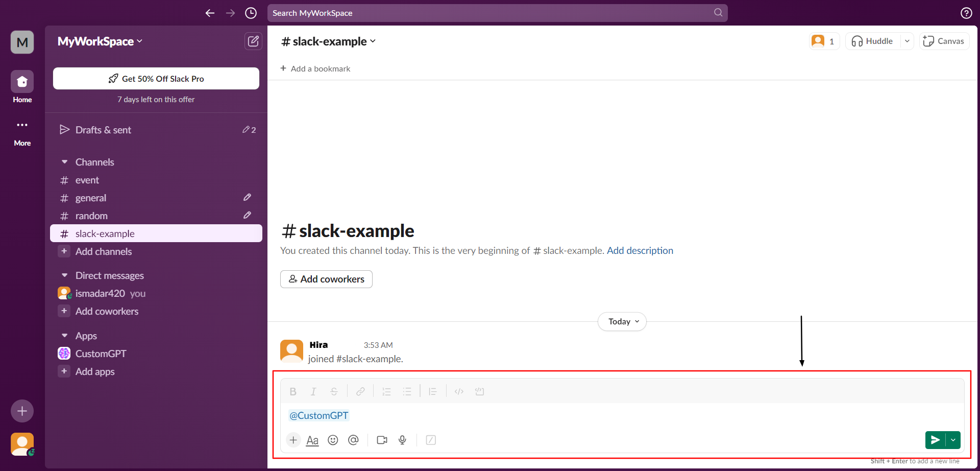980x471 pixels.
Task: Click the 3:53 AM timestamp
Action: point(378,345)
